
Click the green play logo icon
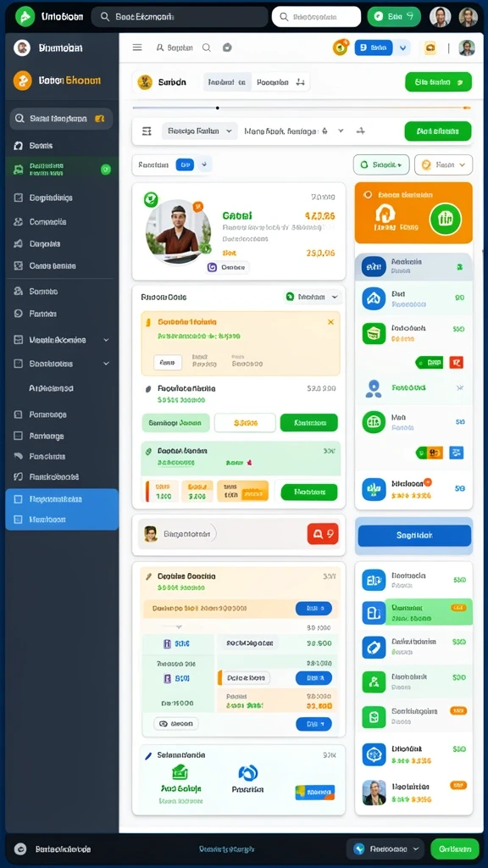pyautogui.click(x=25, y=17)
